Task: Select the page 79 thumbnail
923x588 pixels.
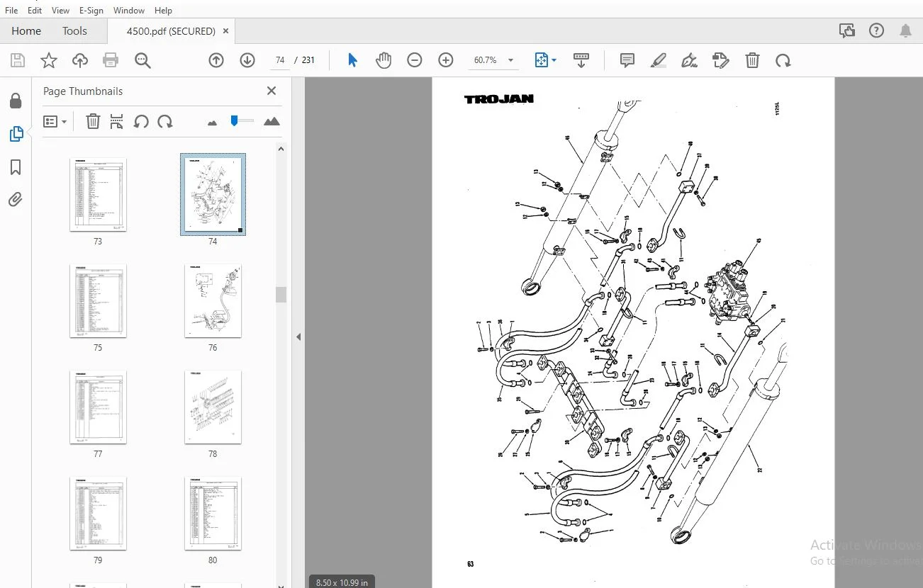Action: (98, 514)
